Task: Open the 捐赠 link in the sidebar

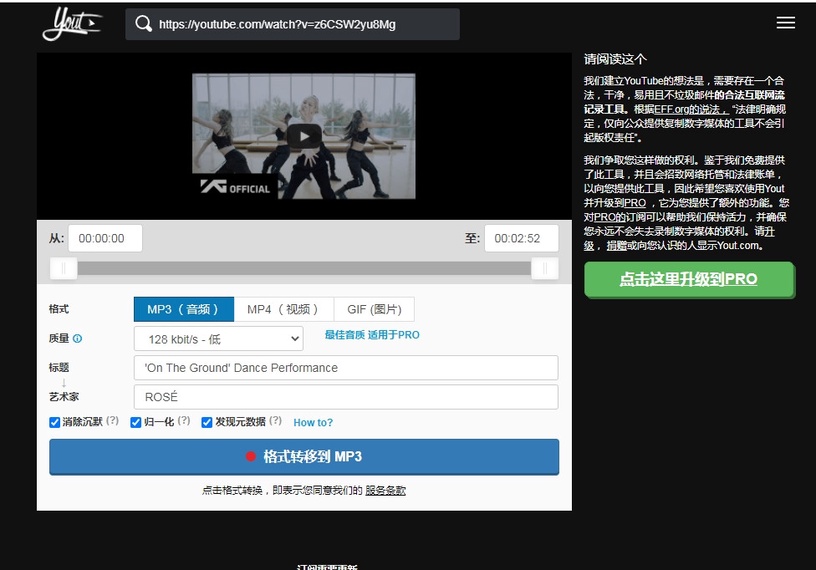Action: [x=616, y=246]
